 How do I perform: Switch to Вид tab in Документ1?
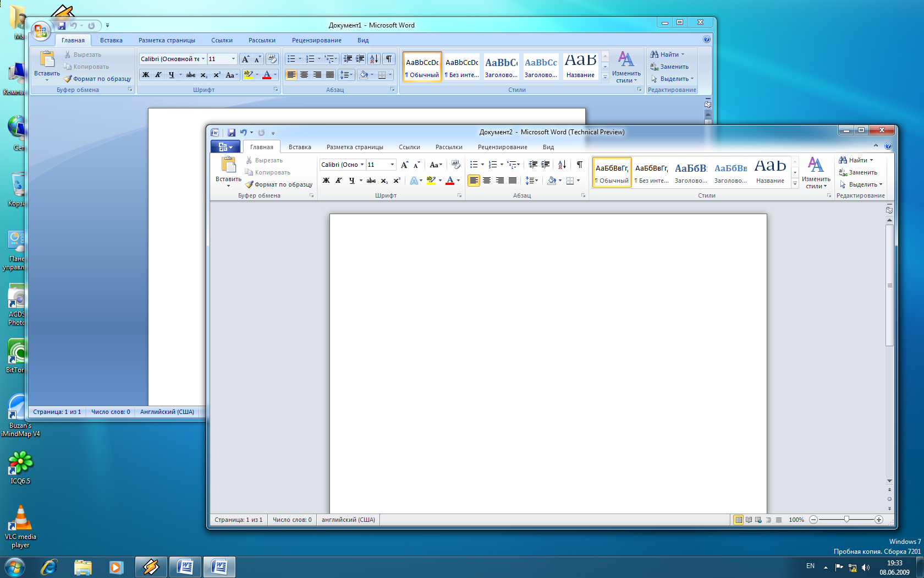click(363, 40)
